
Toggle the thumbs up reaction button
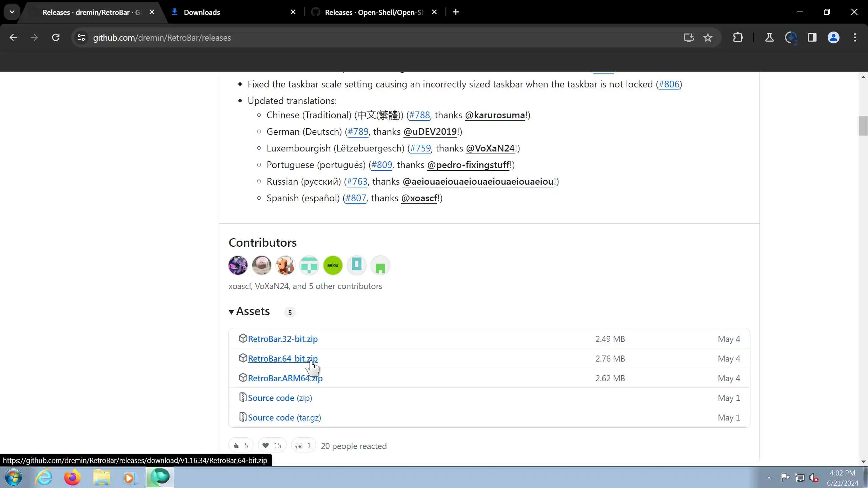click(x=241, y=446)
